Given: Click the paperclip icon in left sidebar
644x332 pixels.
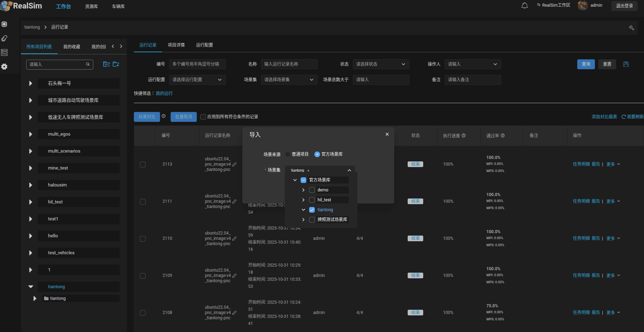Looking at the screenshot, I should pyautogui.click(x=4, y=38).
